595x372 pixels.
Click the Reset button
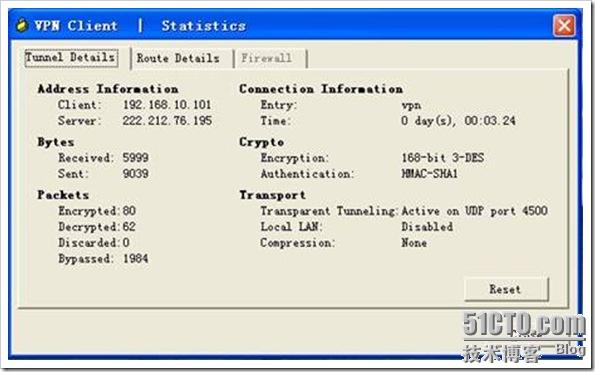click(506, 289)
